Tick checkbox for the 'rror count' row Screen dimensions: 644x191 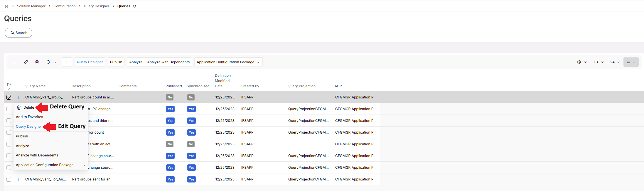pyautogui.click(x=9, y=132)
